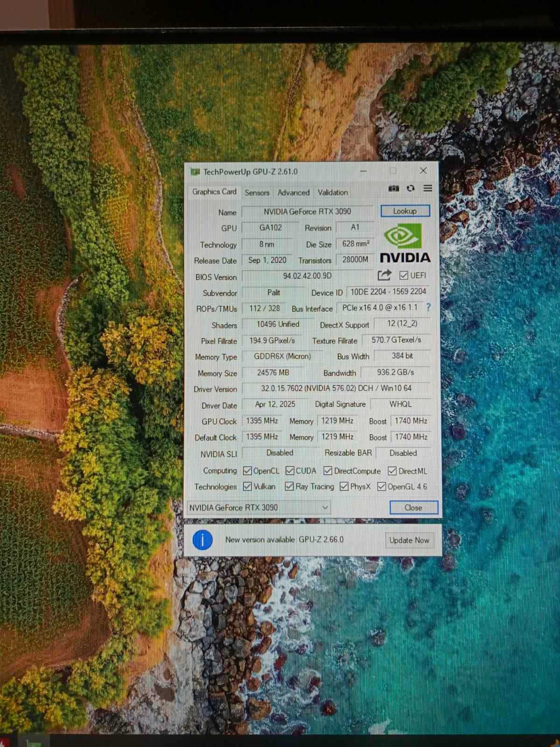Click the Texture Fillrate value 570.7 GTexel/s
The height and width of the screenshot is (747, 560).
click(396, 340)
